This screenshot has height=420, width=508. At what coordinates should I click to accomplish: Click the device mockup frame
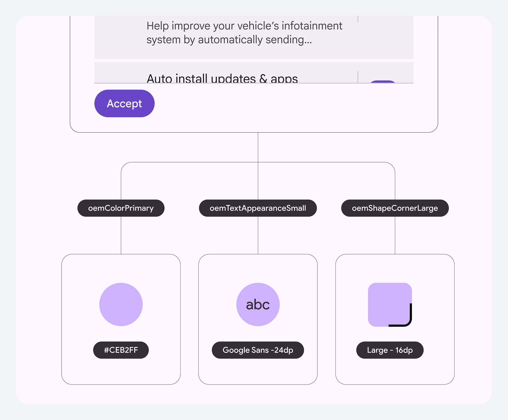coord(254,74)
